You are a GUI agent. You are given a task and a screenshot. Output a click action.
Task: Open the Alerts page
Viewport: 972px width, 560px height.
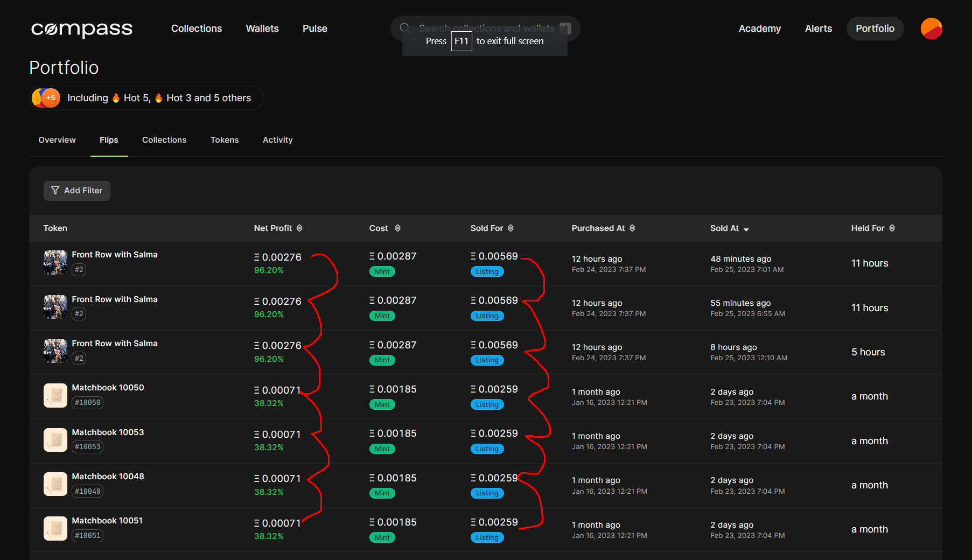tap(818, 29)
